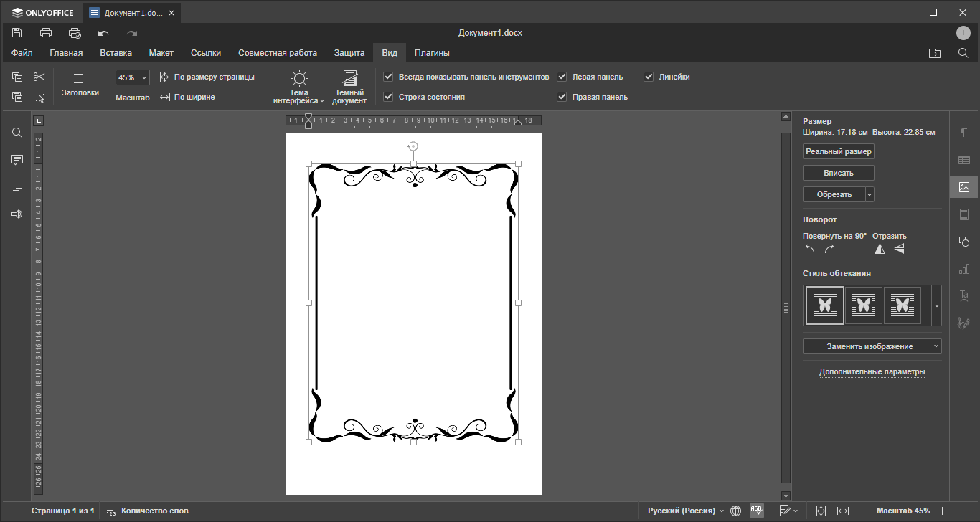Open Русский (Россия) language dropdown
This screenshot has height=522, width=980.
click(686, 511)
